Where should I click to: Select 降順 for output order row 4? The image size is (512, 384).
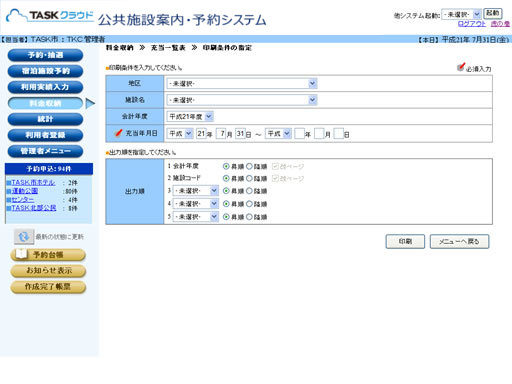(x=249, y=204)
